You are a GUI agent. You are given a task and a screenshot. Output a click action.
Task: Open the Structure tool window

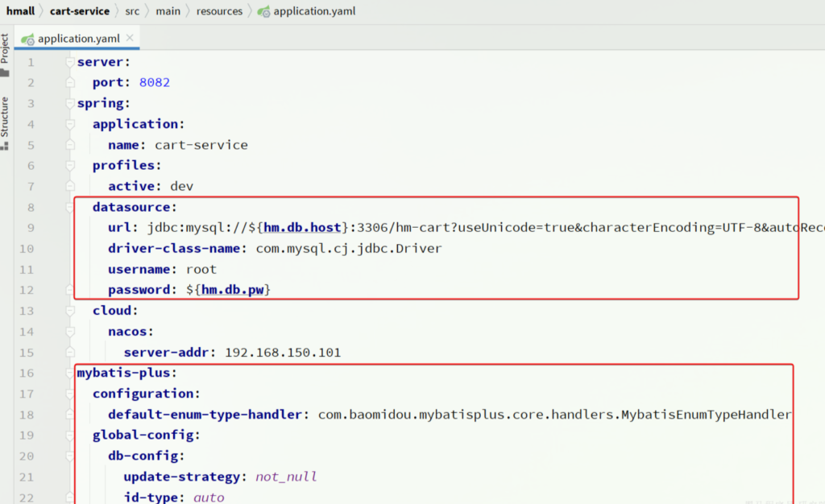5,122
